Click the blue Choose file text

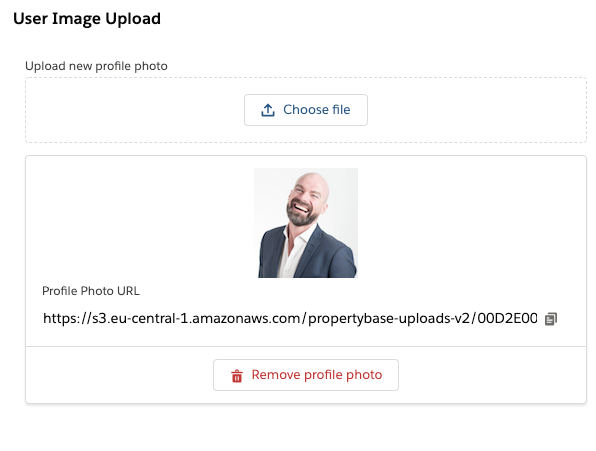pos(317,110)
